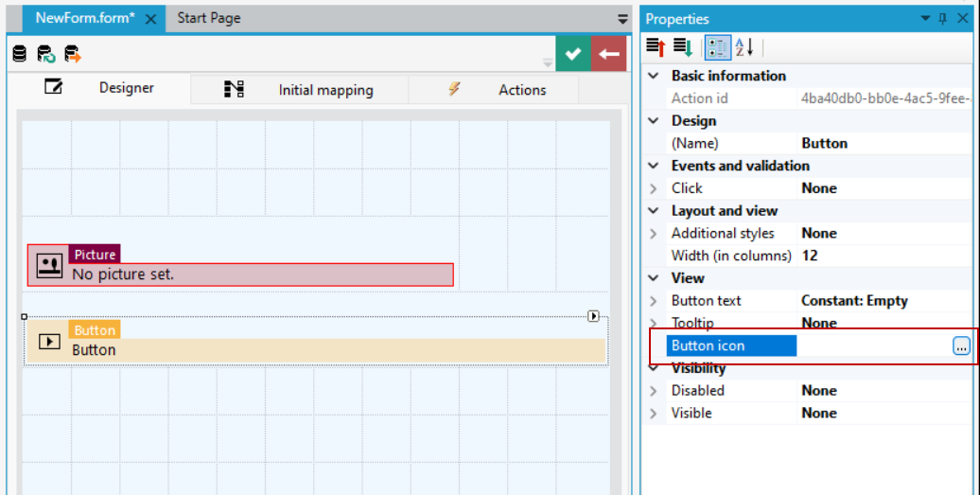
Task: Select the Picture control icon in designer
Action: (49, 266)
